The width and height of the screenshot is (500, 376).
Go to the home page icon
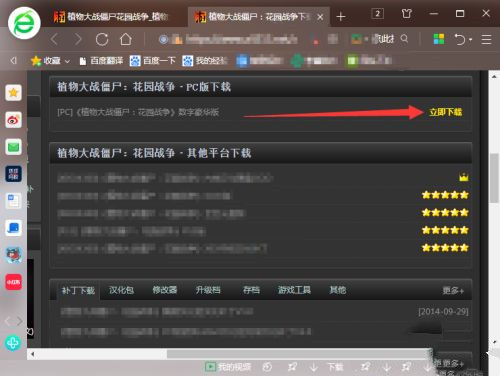[126, 39]
